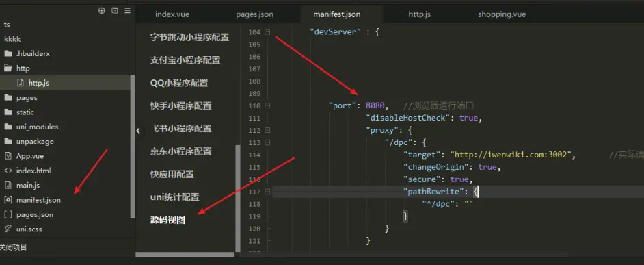
Task: Click the "changeOrigin" key
Action: pyautogui.click(x=436, y=168)
